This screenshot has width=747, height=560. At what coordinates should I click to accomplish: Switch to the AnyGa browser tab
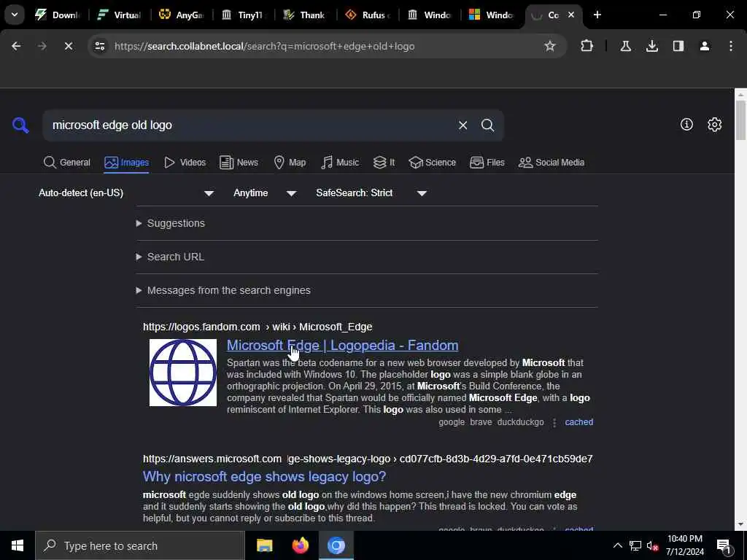tap(181, 15)
